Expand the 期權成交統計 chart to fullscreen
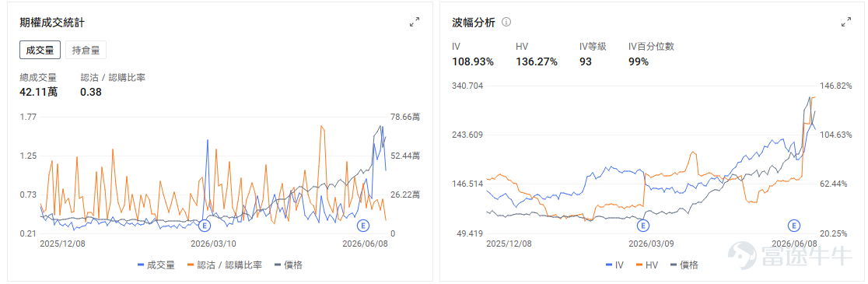Image resolution: width=868 pixels, height=284 pixels. (x=414, y=22)
